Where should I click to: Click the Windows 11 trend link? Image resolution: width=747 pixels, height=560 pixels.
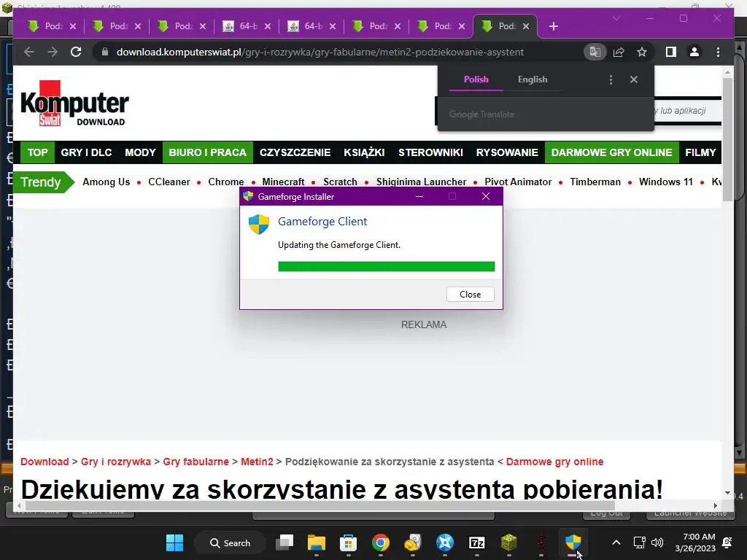coord(665,182)
